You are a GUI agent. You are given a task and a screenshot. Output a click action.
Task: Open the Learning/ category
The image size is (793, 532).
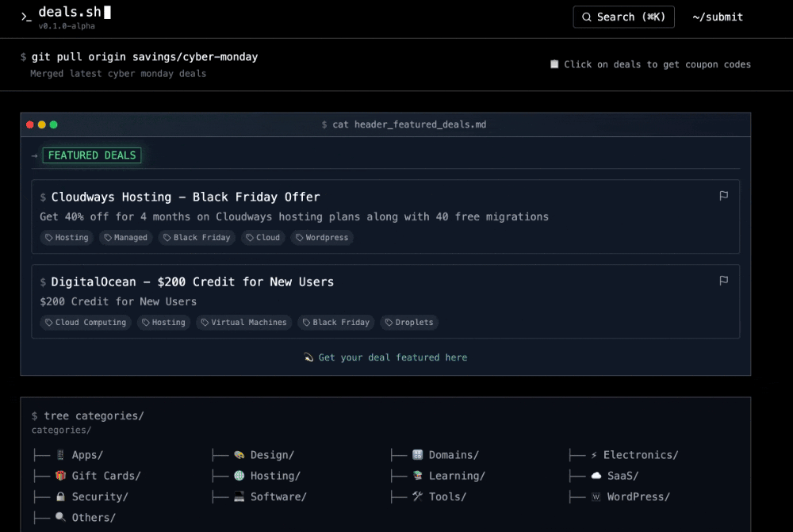pyautogui.click(x=457, y=476)
